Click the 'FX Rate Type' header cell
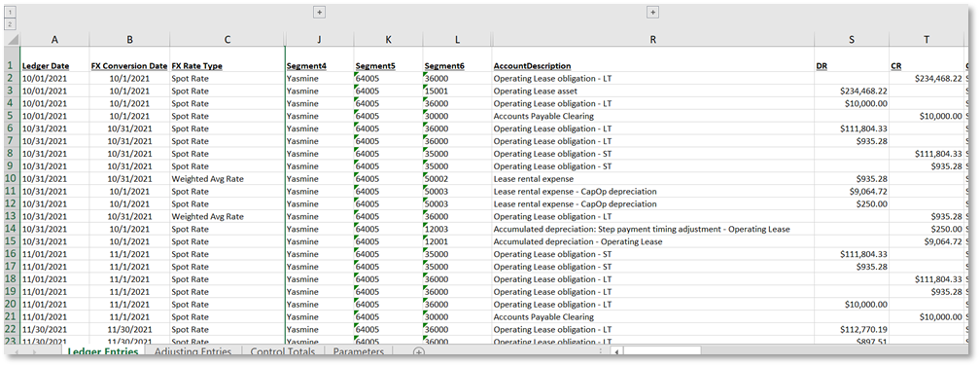 tap(227, 59)
